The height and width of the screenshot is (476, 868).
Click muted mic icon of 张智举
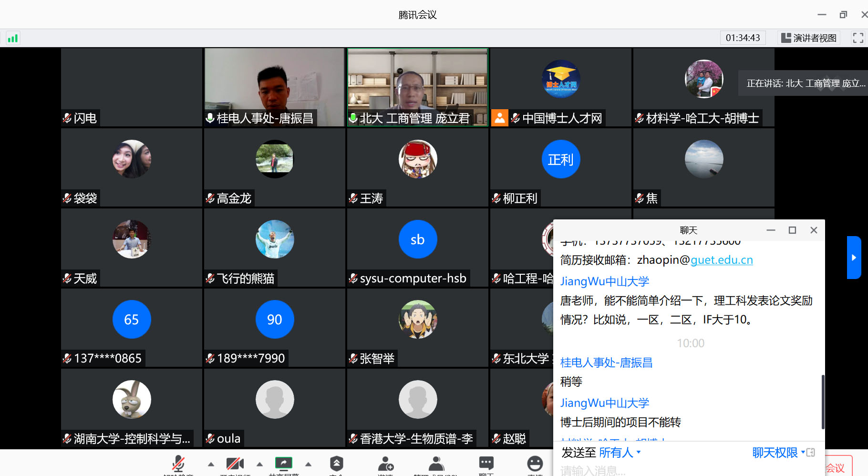(x=353, y=358)
